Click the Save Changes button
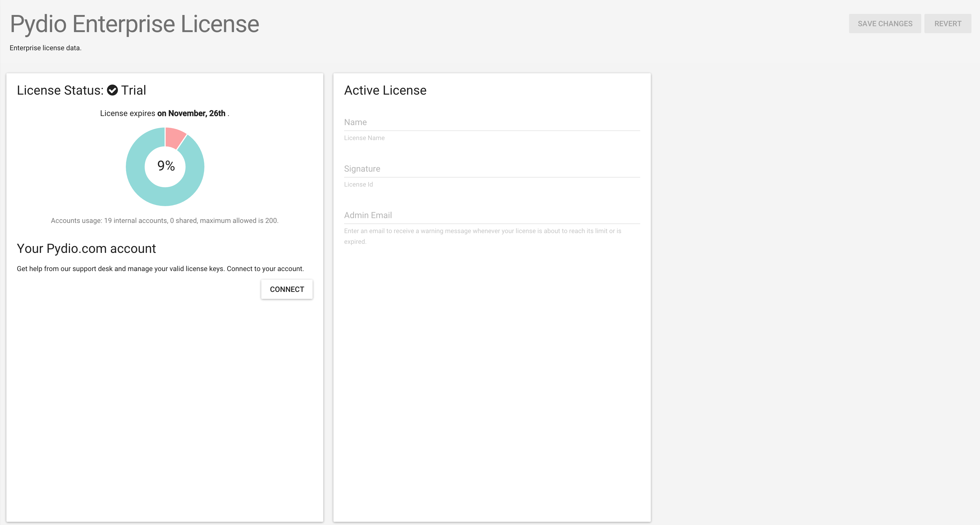Viewport: 980px width, 525px height. pyautogui.click(x=885, y=24)
